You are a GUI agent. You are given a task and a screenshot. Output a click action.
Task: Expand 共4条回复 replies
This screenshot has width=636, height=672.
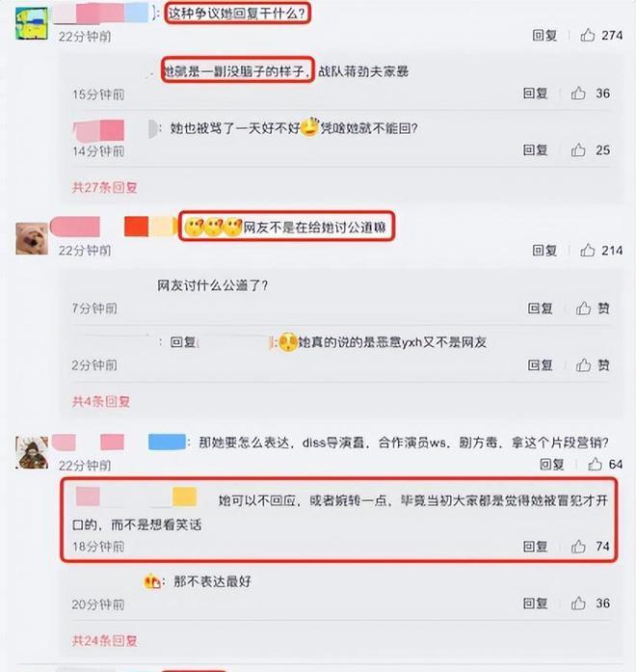point(101,402)
